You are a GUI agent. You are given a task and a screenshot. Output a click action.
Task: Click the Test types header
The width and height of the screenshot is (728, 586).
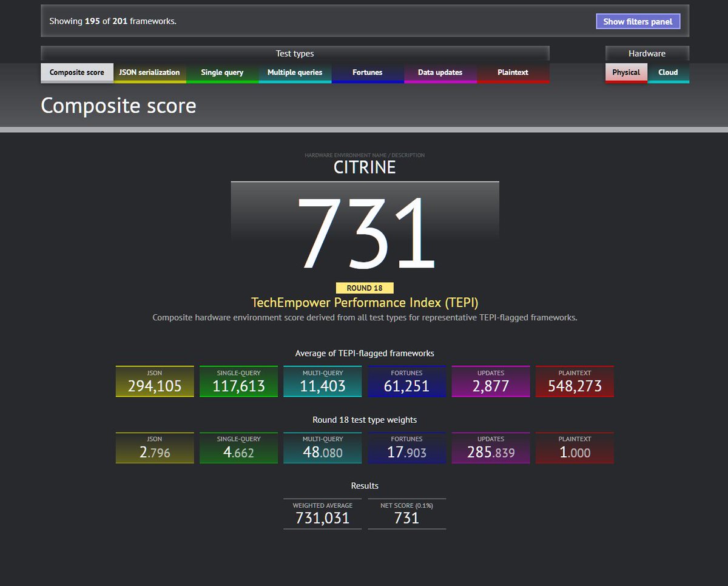pos(295,53)
